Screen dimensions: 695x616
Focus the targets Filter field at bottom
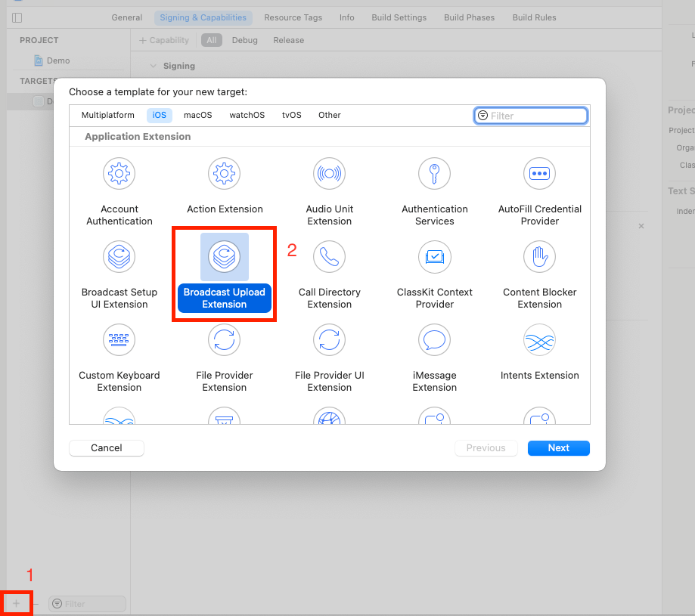coord(87,604)
